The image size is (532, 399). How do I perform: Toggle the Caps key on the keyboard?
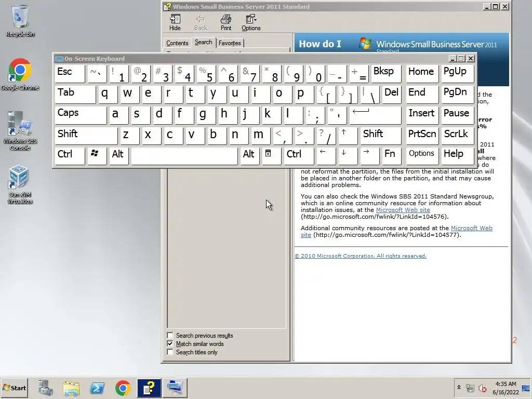pyautogui.click(x=81, y=115)
